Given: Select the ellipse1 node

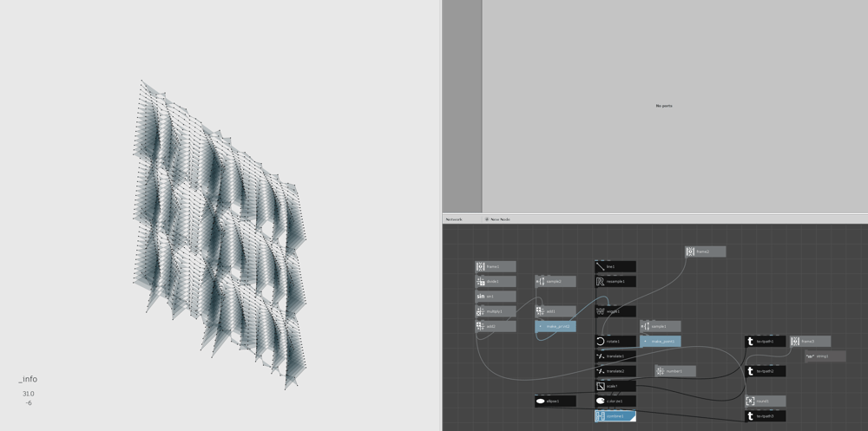Looking at the screenshot, I should coord(556,402).
